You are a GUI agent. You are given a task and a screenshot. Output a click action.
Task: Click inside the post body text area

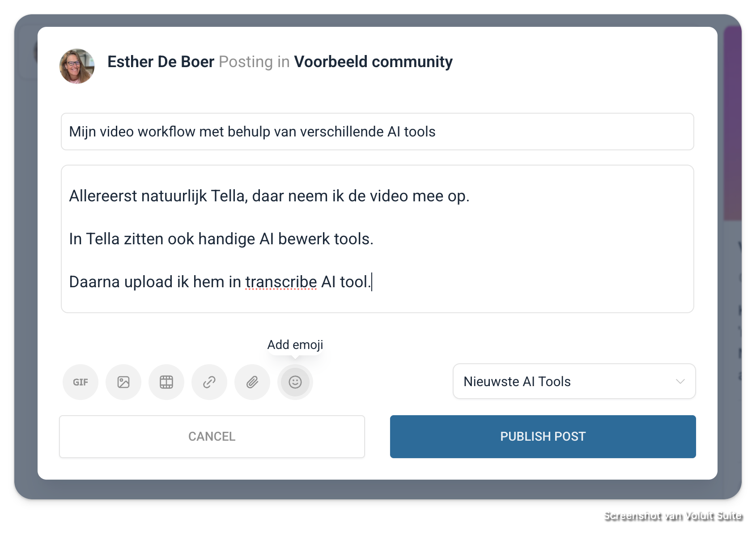378,239
